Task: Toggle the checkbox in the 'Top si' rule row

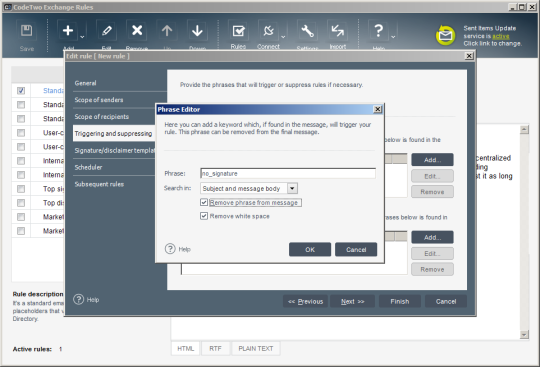Action: point(21,189)
